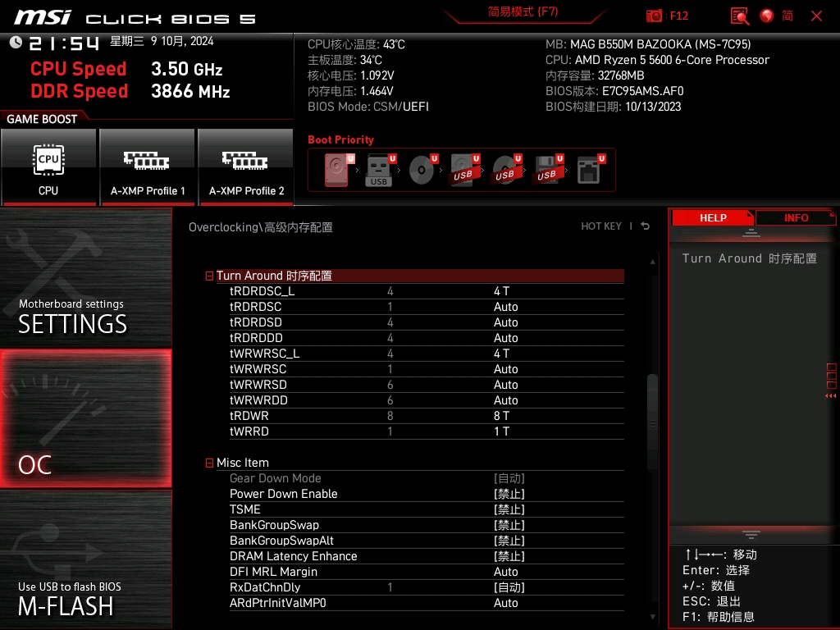Open the SETTINGS motherboard section
The width and height of the screenshot is (840, 630).
tap(85, 277)
